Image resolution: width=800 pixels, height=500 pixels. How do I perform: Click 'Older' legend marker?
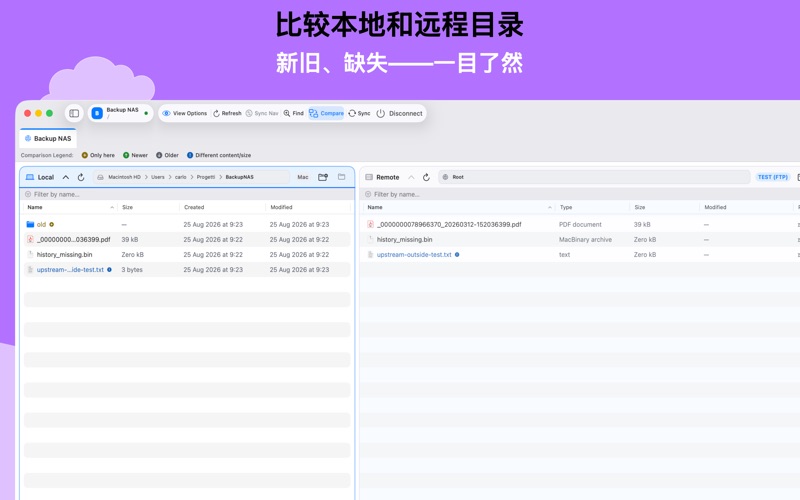point(159,155)
